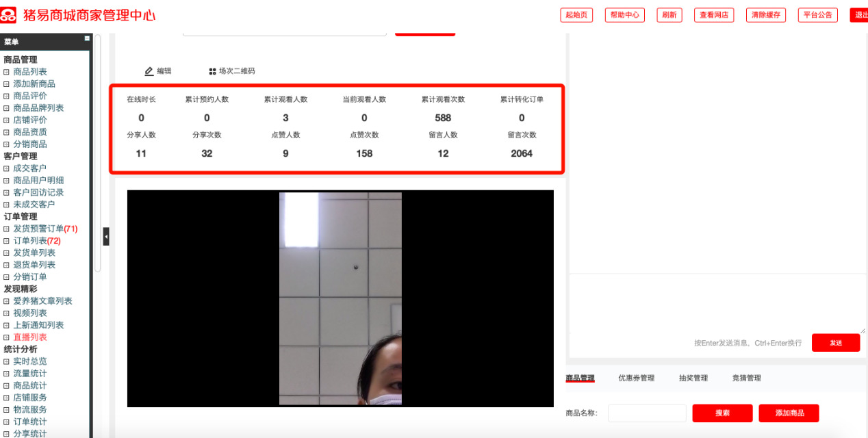Click the red 搜索 button
This screenshot has width=868, height=438.
click(722, 413)
